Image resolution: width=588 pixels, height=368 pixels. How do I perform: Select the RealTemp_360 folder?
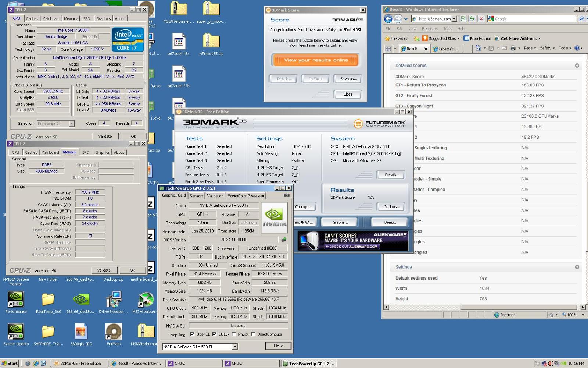click(49, 302)
